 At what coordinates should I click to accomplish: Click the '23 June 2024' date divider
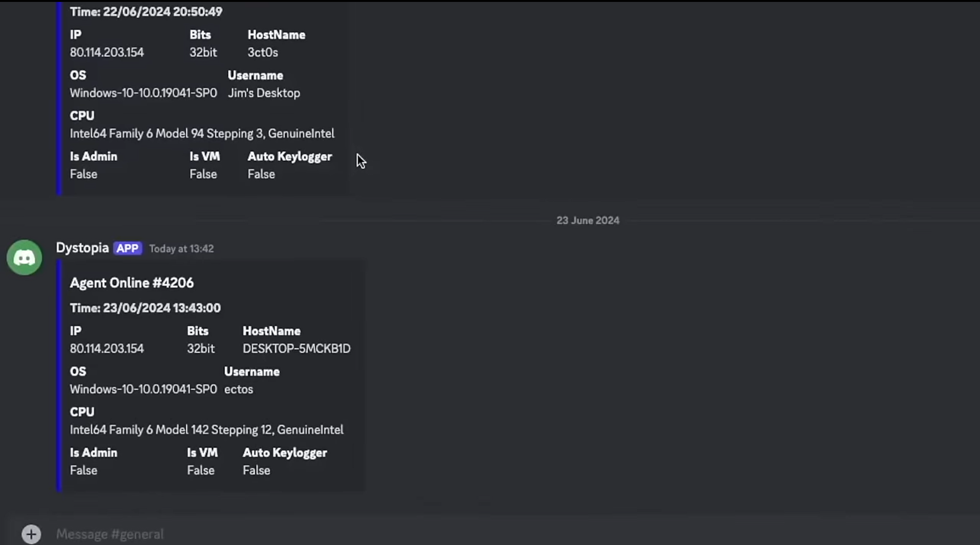coord(588,220)
